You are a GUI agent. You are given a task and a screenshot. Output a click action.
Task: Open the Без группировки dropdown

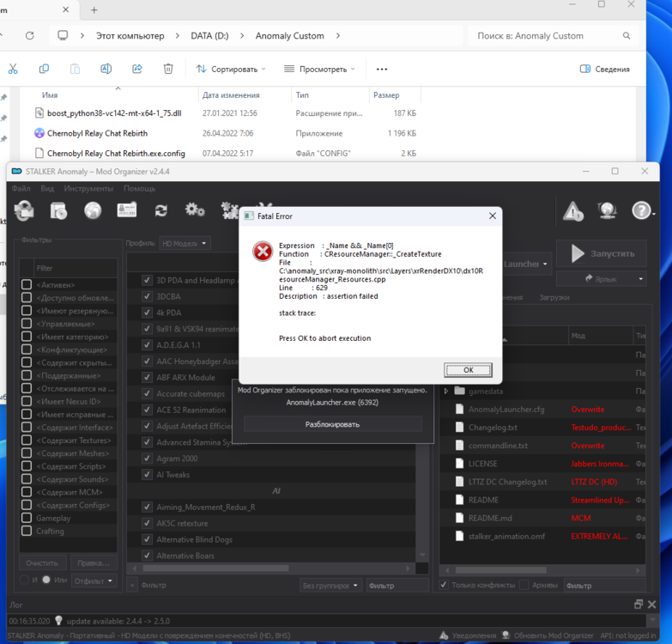click(330, 586)
